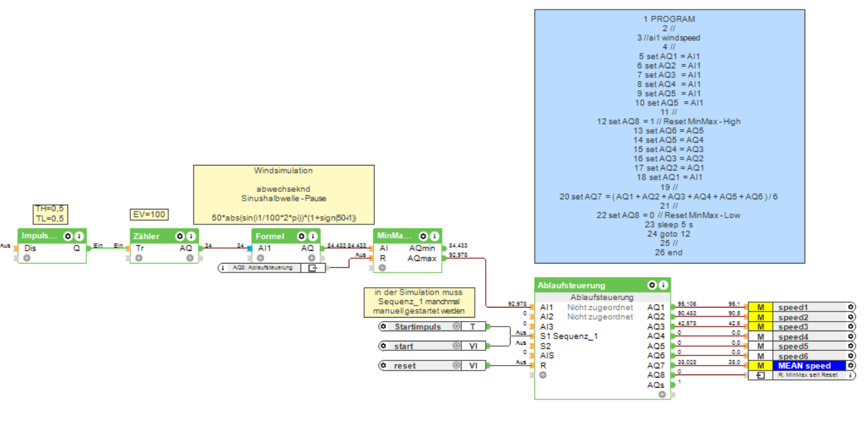Select the Windsimulation yellow note
The height and width of the screenshot is (438, 868).
(284, 195)
